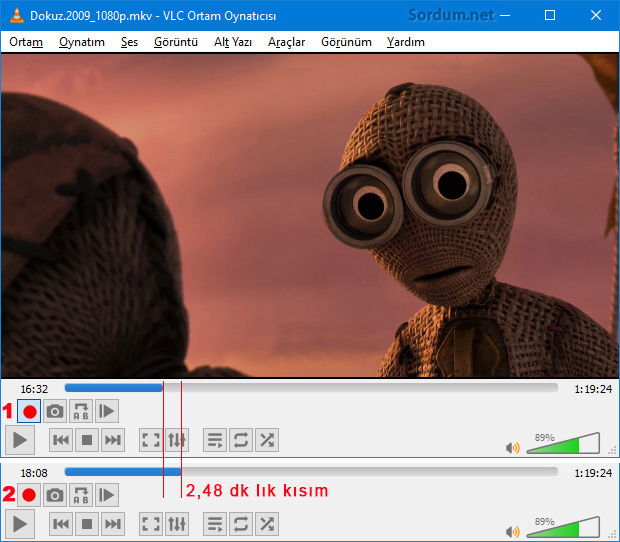Open extended settings in the 18:08 control bar
The width and height of the screenshot is (620, 542).
pyautogui.click(x=177, y=524)
